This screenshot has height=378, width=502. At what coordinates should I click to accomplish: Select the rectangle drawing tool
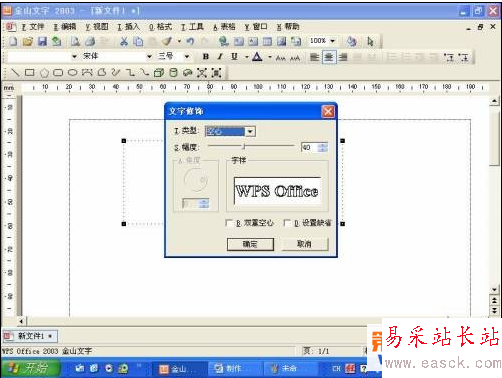[30, 72]
